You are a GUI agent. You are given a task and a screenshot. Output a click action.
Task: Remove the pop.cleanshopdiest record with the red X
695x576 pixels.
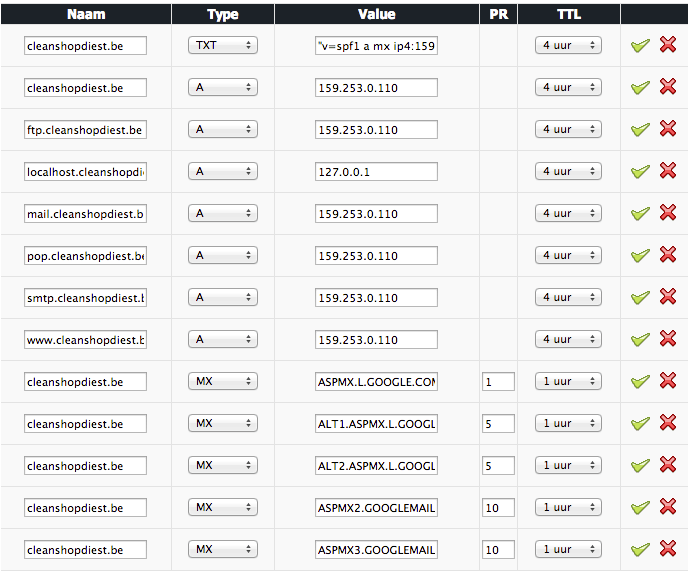pyautogui.click(x=668, y=254)
